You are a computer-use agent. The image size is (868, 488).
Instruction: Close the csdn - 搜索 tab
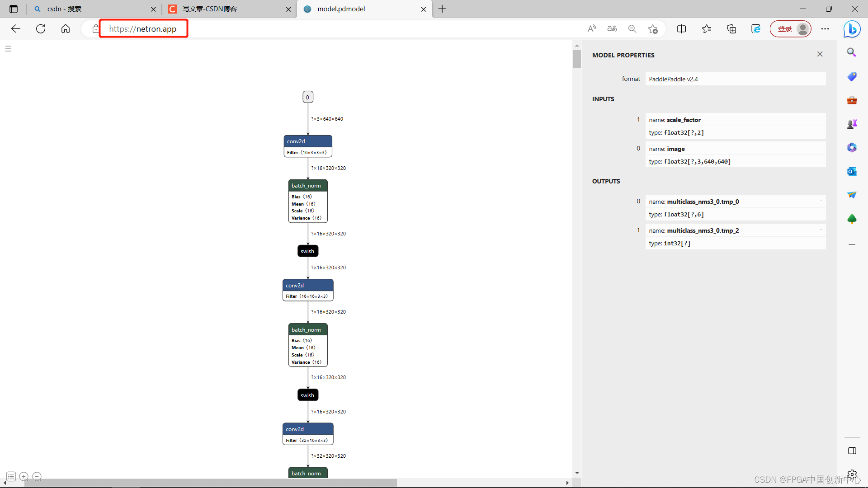[153, 9]
